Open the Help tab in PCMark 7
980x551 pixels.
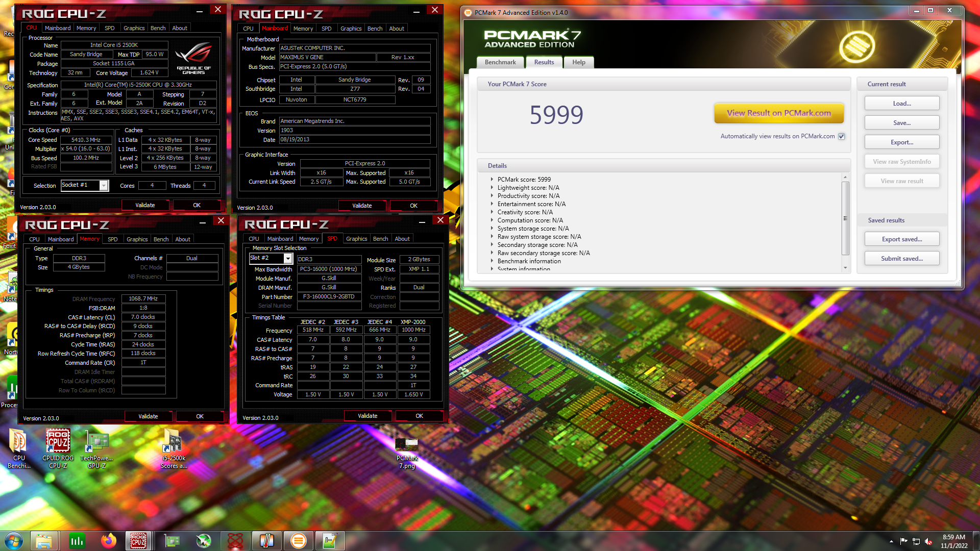coord(579,62)
